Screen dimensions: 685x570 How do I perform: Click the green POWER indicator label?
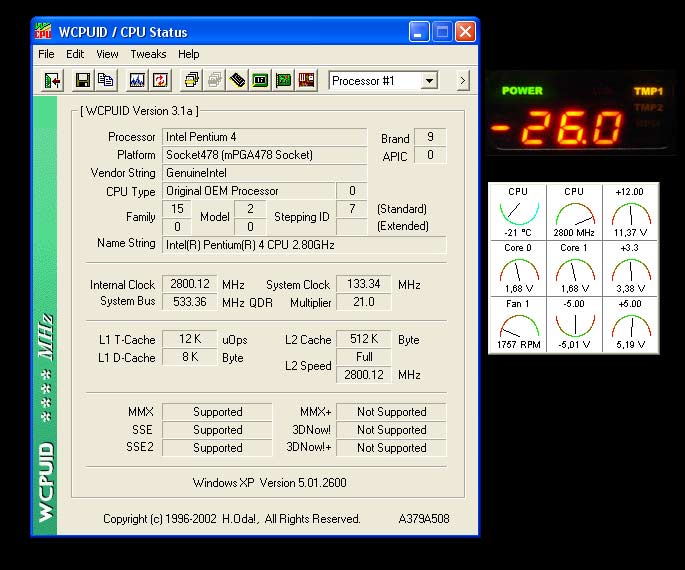[x=522, y=91]
